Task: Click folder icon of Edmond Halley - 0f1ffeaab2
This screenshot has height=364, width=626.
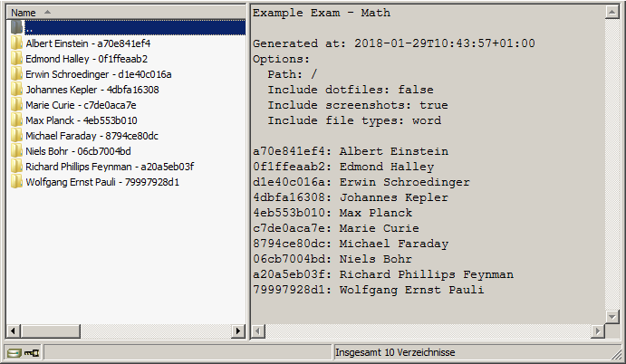Action: coord(16,59)
